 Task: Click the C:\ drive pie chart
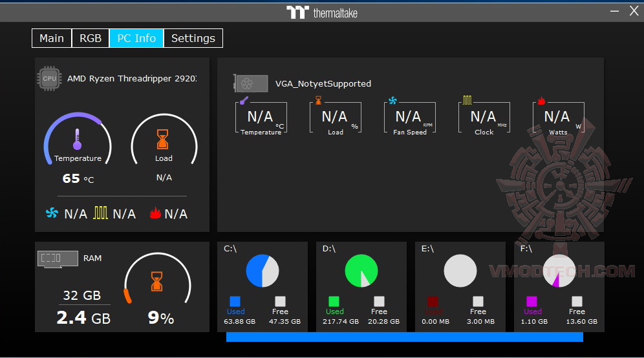pyautogui.click(x=263, y=271)
